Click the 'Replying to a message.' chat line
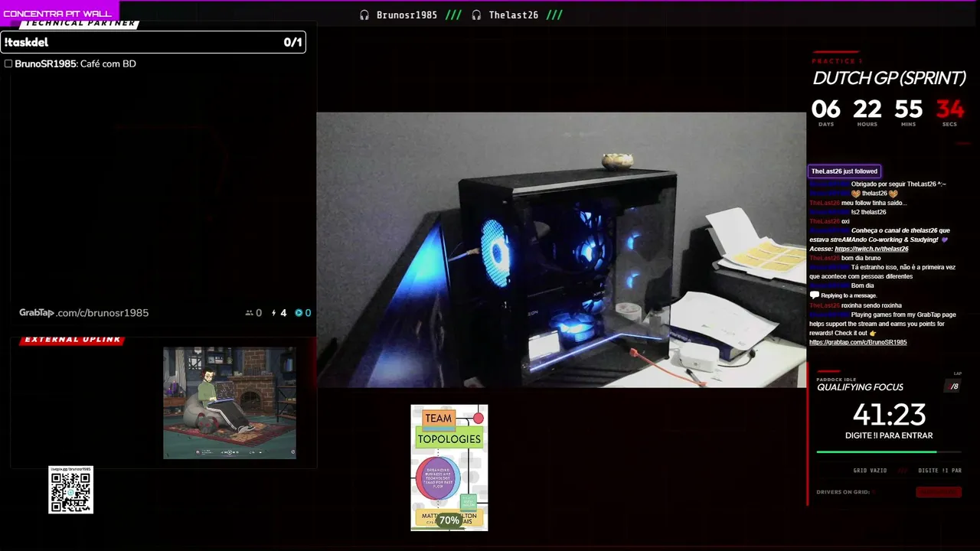 click(x=849, y=295)
